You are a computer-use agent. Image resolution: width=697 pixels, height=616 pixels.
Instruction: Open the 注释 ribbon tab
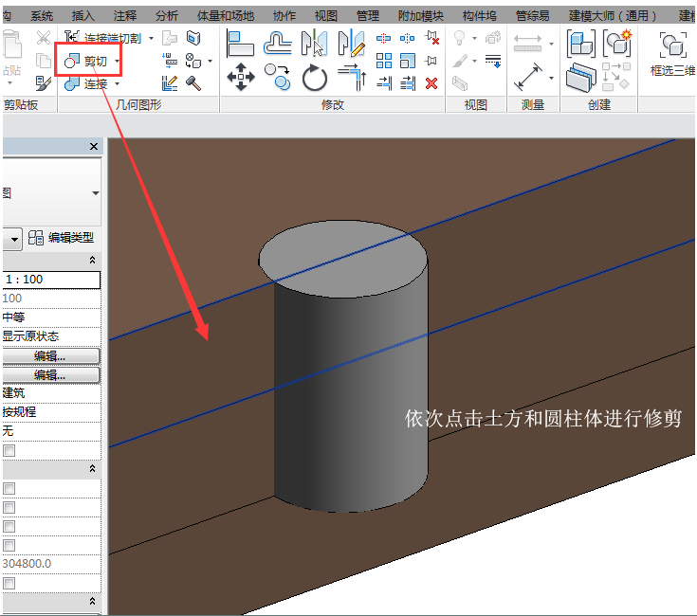point(124,16)
